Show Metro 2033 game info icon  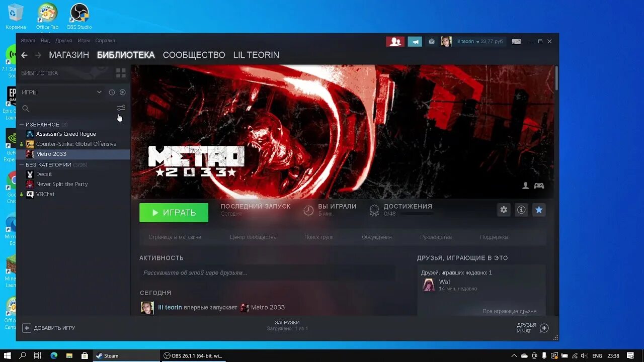pyautogui.click(x=521, y=210)
